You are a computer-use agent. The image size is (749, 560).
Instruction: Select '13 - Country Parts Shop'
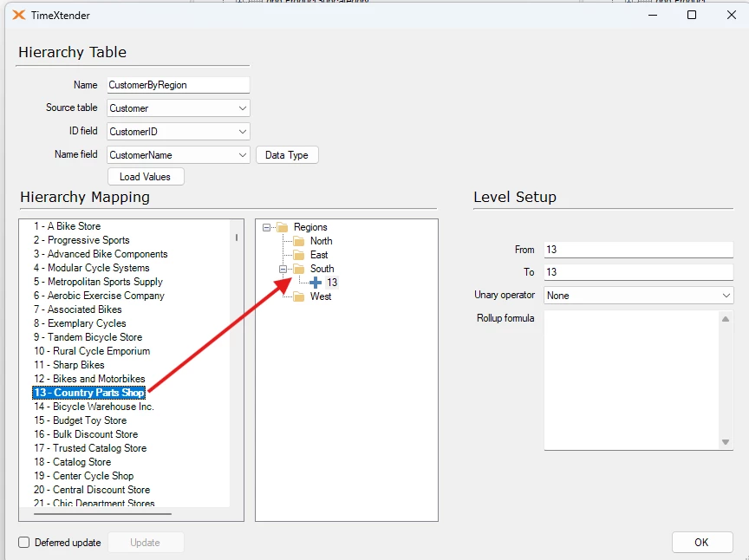(x=88, y=393)
